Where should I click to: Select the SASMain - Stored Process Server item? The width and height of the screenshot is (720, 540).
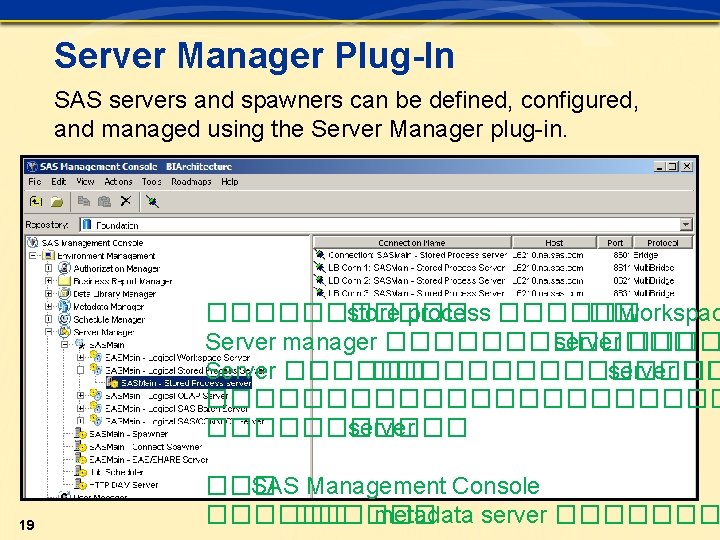[186, 382]
